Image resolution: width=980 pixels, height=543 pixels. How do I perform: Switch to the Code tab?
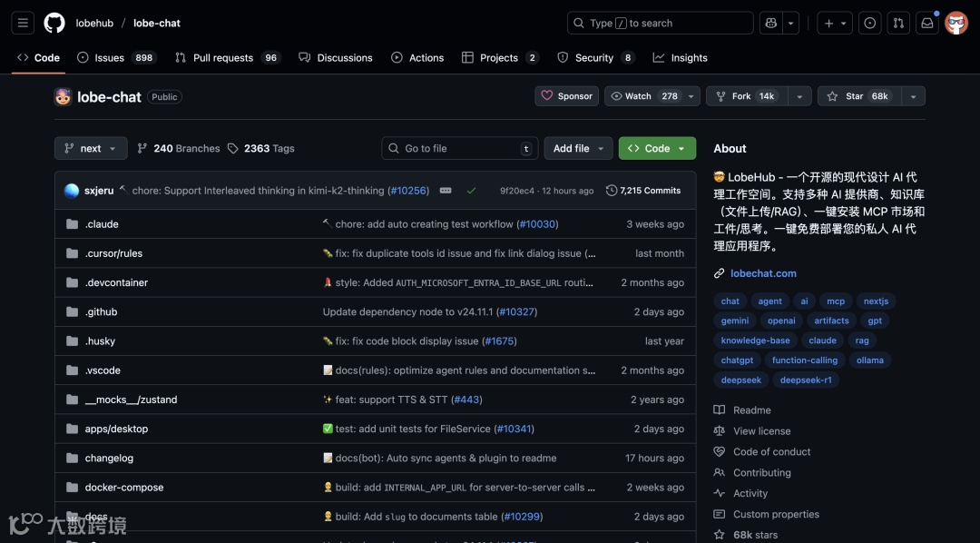(39, 57)
